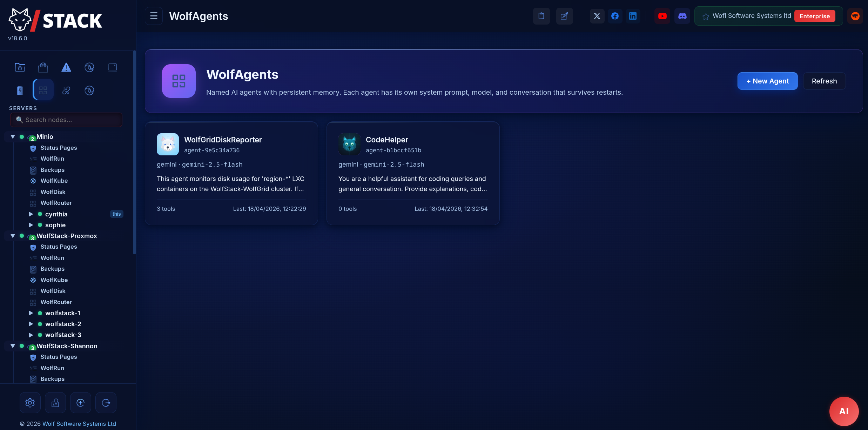Image resolution: width=868 pixels, height=430 pixels.
Task: Open WolfRun under Minio
Action: click(52, 159)
